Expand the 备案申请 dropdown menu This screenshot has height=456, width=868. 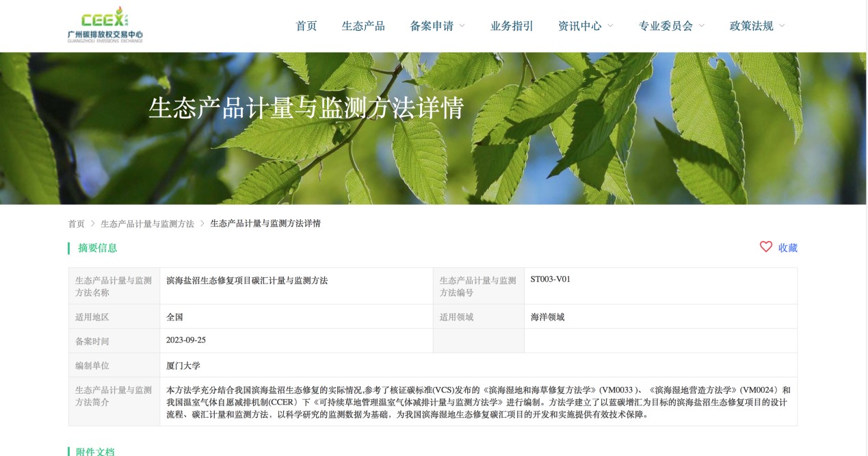tap(432, 25)
